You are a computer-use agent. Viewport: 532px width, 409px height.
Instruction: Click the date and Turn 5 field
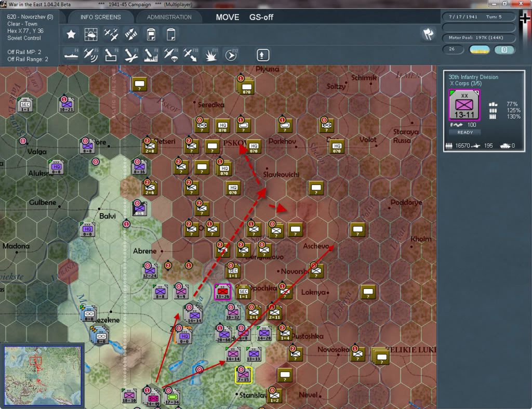click(478, 17)
